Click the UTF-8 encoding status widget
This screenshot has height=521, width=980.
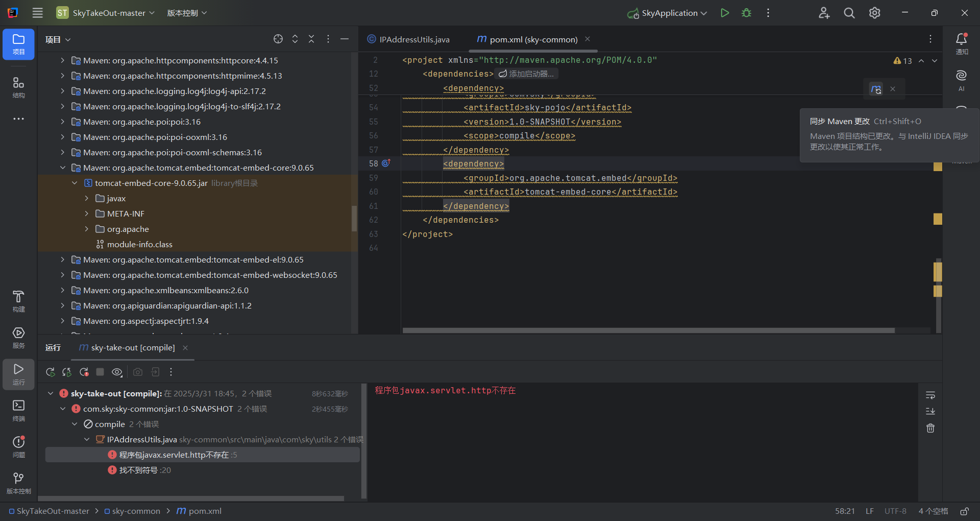(895, 511)
